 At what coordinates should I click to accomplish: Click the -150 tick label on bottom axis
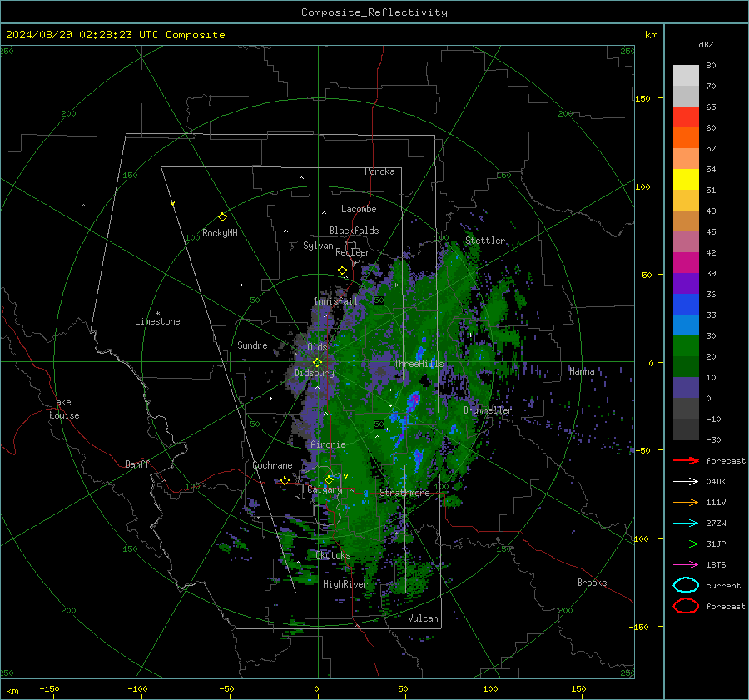click(x=49, y=688)
